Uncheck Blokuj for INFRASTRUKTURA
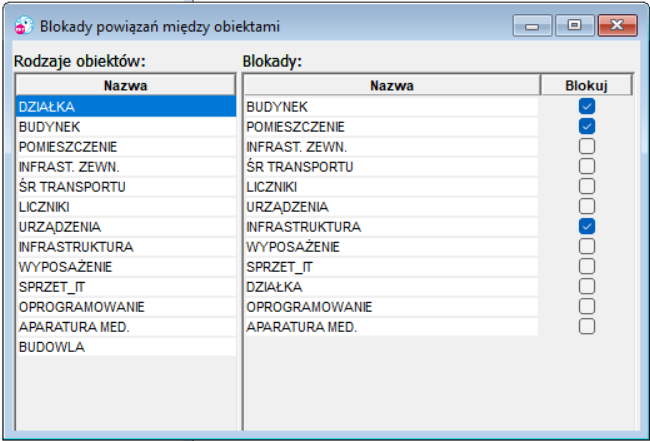This screenshot has width=650, height=441. 587,226
